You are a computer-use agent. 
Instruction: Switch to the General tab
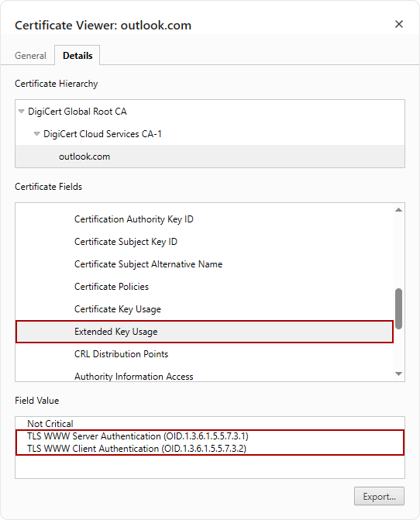pyautogui.click(x=30, y=55)
